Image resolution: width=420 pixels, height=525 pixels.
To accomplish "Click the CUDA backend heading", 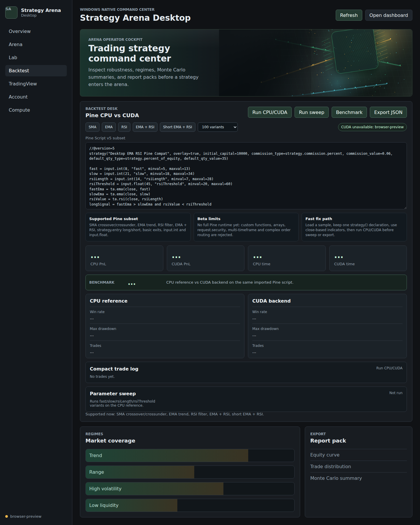I will click(x=271, y=301).
